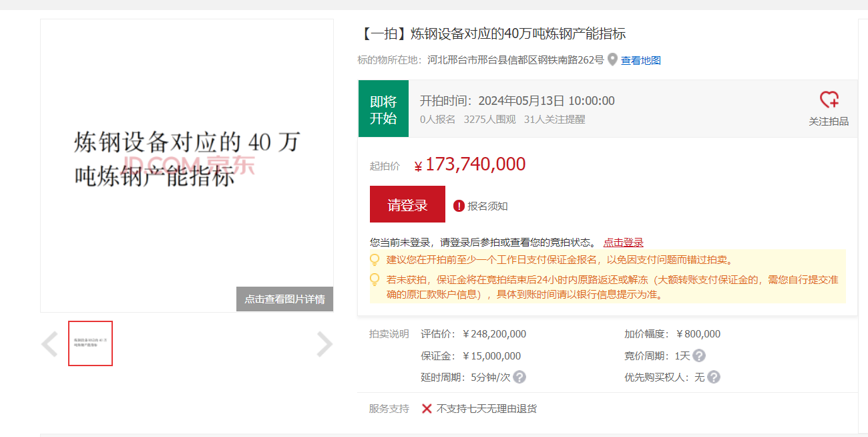Click the map pin icon beside the address
This screenshot has width=868, height=437.
(x=612, y=60)
